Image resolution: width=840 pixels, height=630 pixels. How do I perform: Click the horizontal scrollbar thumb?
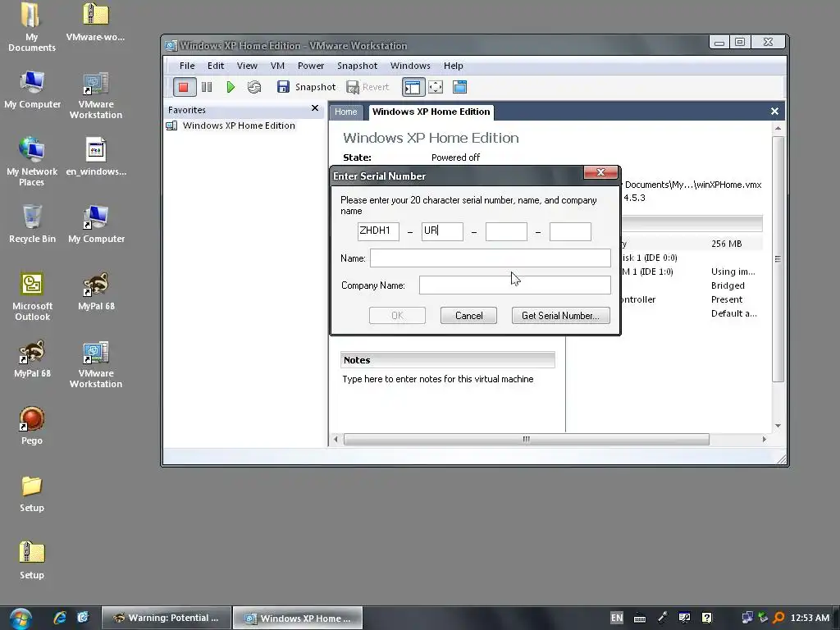(x=527, y=440)
